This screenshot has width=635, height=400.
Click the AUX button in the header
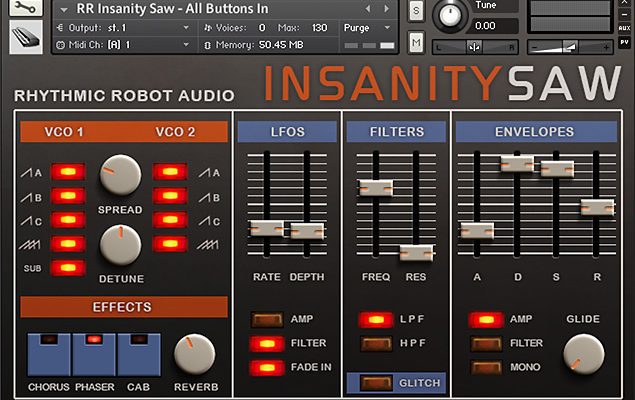pyautogui.click(x=624, y=28)
